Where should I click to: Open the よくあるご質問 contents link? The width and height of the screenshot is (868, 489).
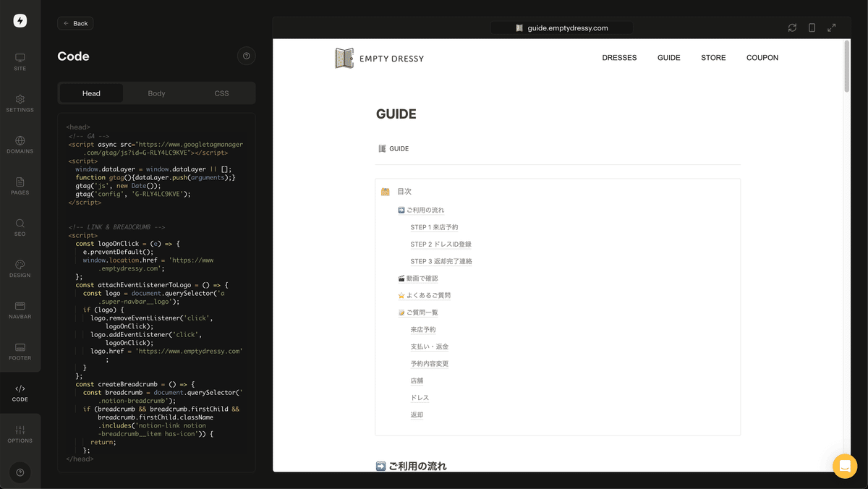tap(424, 295)
